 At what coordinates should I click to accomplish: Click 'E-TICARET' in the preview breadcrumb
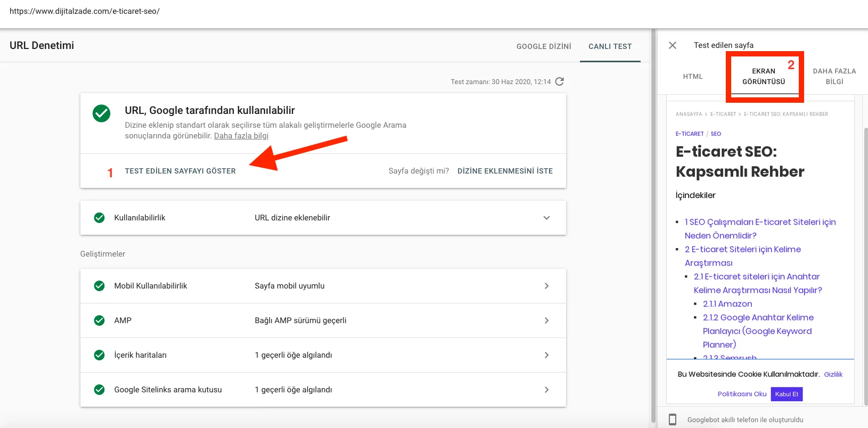[x=723, y=114]
